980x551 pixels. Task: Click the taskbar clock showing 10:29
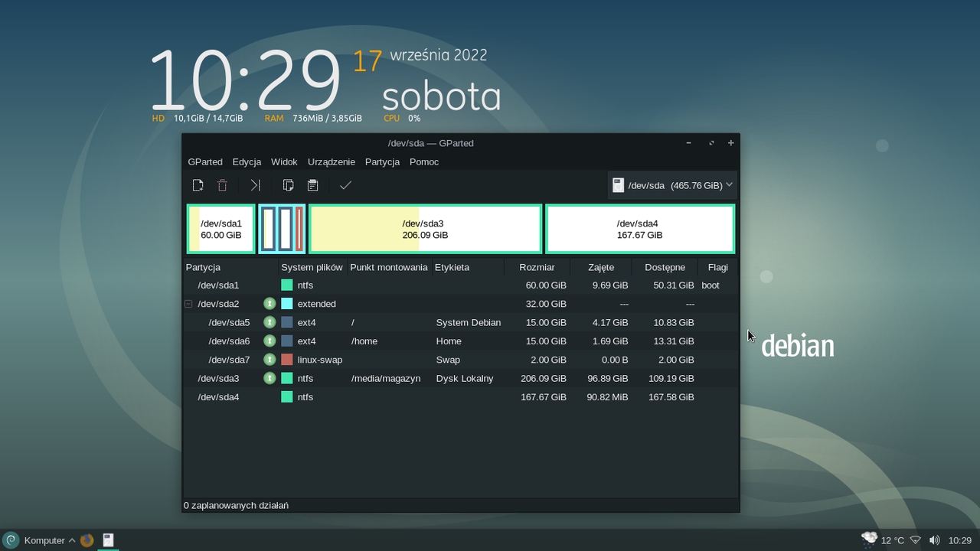coord(960,540)
